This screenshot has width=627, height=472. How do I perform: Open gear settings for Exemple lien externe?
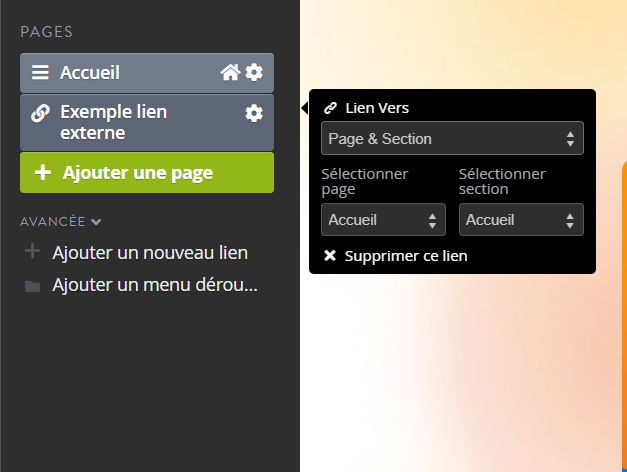click(x=254, y=114)
